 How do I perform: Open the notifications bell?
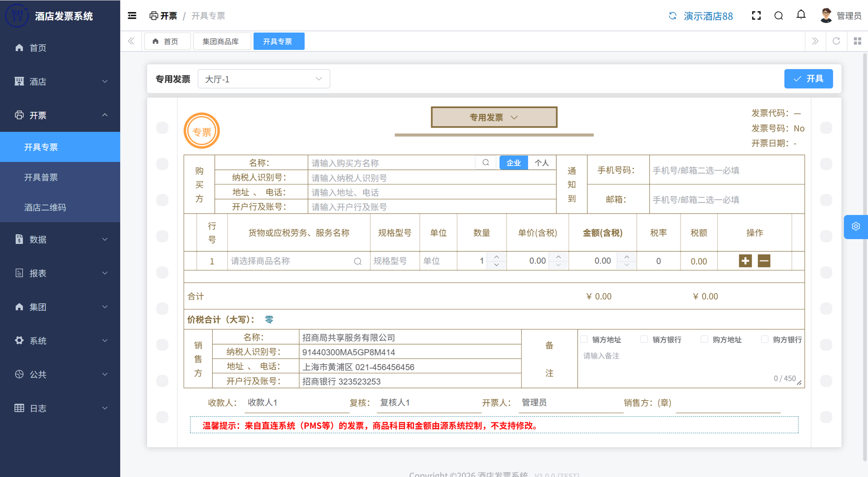(x=801, y=15)
